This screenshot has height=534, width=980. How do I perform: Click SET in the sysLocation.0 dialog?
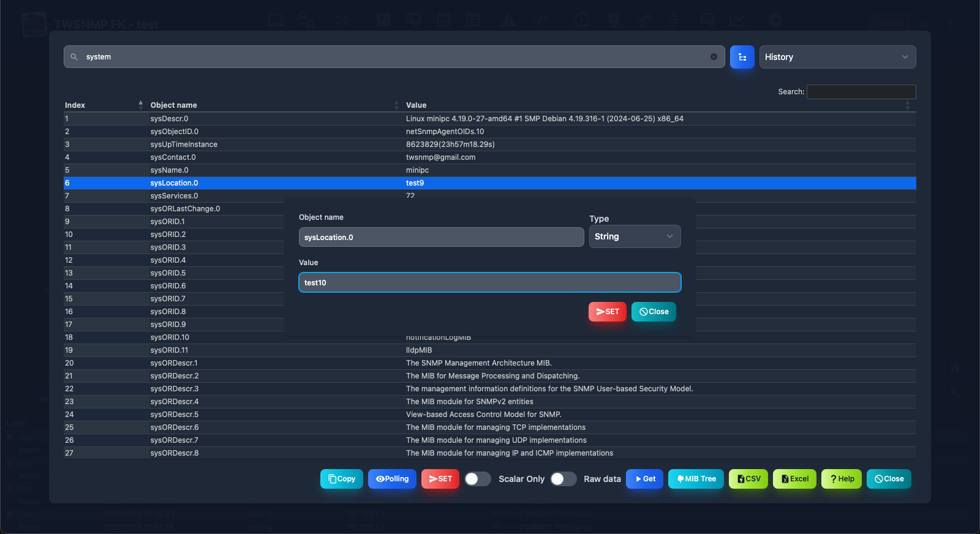coord(607,312)
